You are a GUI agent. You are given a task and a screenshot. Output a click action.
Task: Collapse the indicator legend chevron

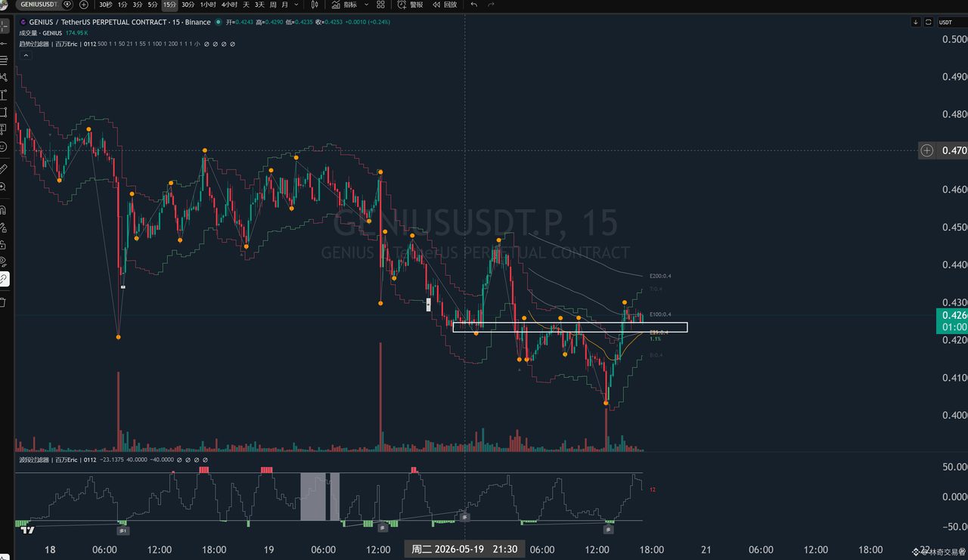point(24,55)
